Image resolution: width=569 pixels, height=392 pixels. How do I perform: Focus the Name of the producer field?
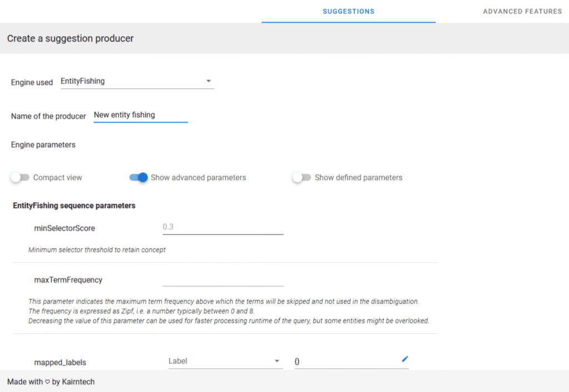(140, 115)
